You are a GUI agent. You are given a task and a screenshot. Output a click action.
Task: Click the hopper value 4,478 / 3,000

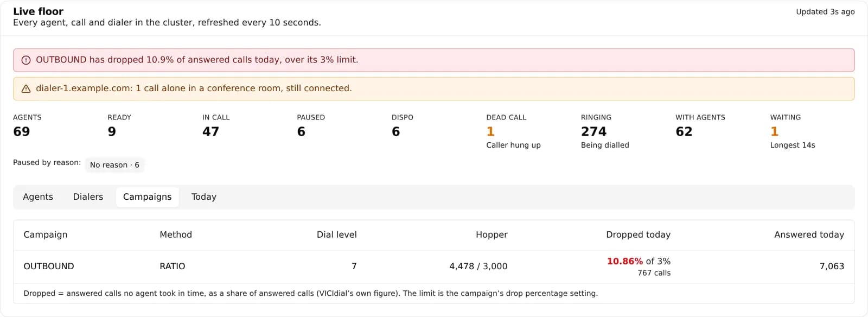478,267
